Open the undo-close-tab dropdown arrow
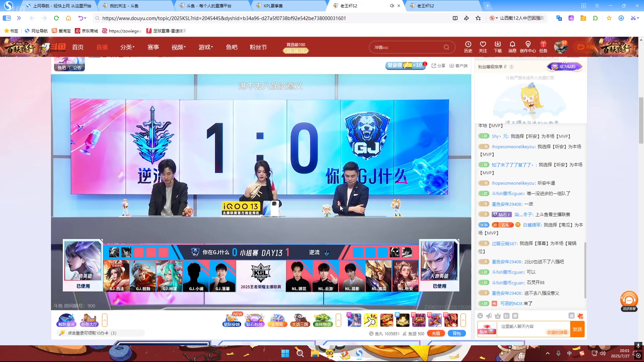Screen dimensions: 644x362 (x=85, y=18)
